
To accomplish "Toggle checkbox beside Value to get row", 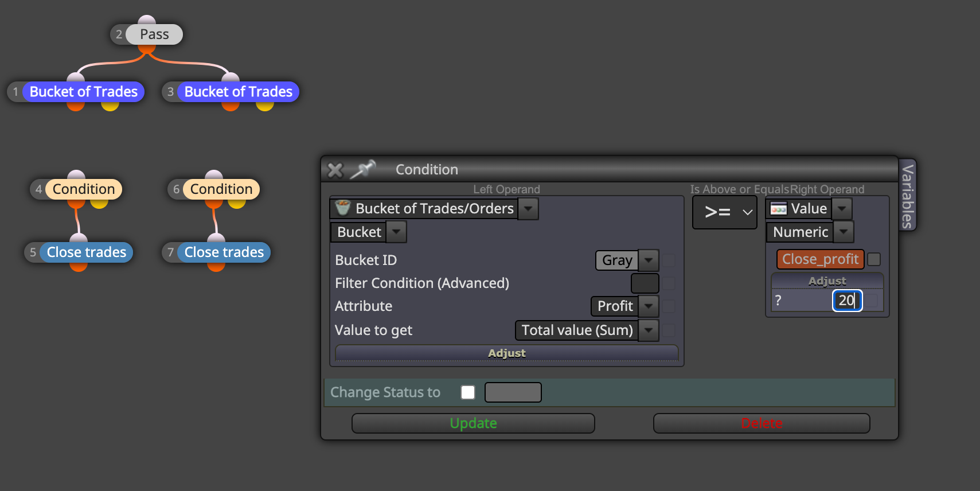I will [x=669, y=330].
